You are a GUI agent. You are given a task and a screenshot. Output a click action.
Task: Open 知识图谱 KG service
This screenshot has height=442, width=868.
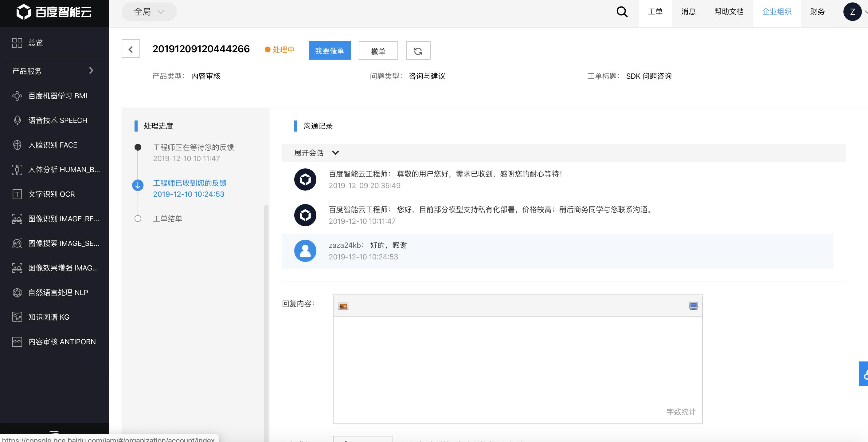point(49,317)
